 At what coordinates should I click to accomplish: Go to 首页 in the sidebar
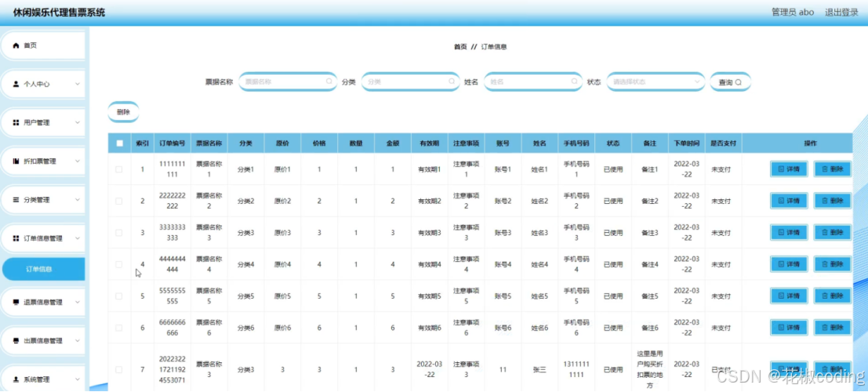[44, 45]
